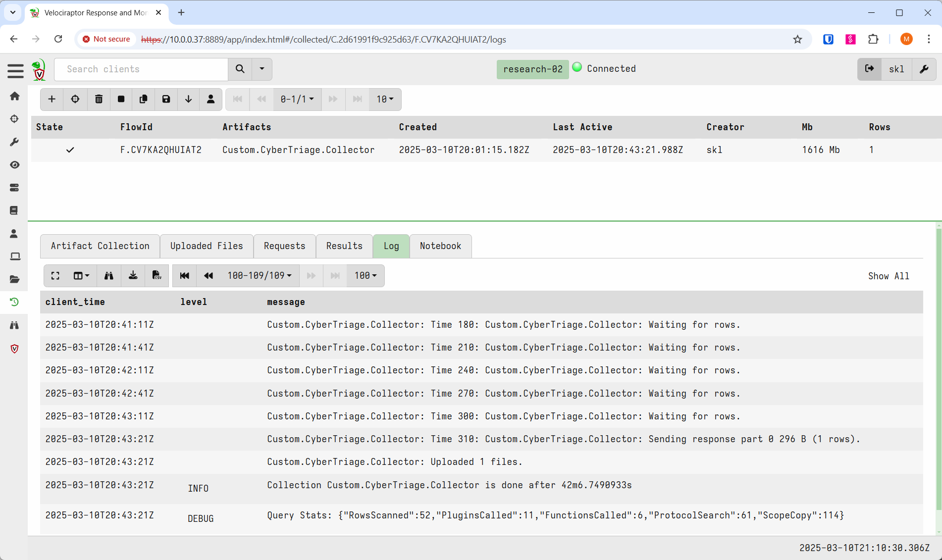This screenshot has width=942, height=560.
Task: Delete the selected collection using the trash icon
Action: point(99,99)
